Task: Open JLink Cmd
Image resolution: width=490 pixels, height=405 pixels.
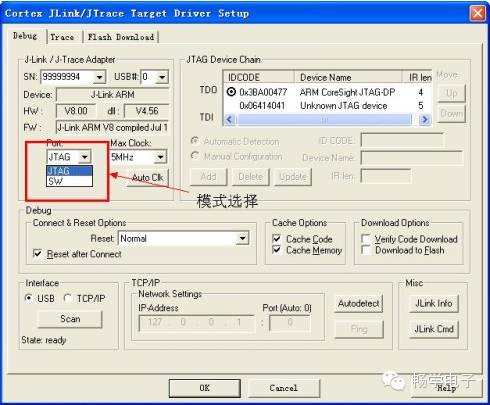Action: pyautogui.click(x=434, y=329)
